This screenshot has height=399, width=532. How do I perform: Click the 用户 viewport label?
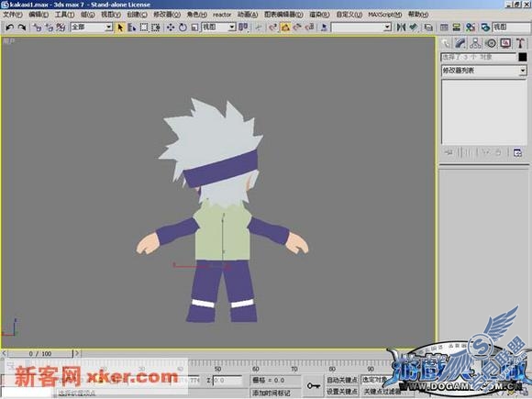click(x=8, y=41)
